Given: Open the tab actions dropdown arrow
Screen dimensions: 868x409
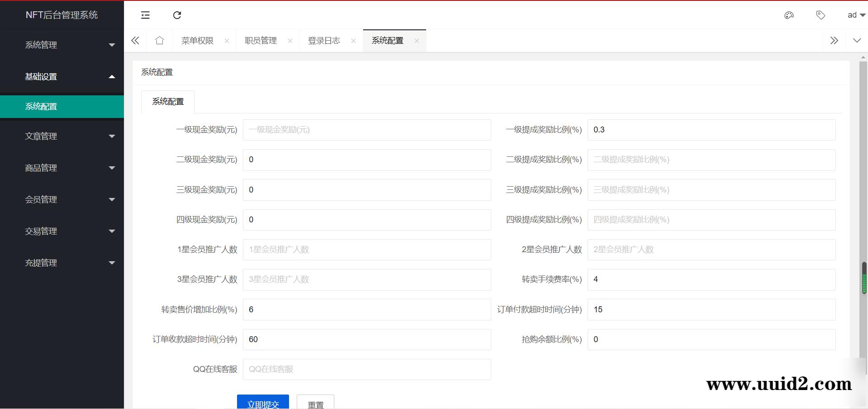Looking at the screenshot, I should tap(857, 41).
